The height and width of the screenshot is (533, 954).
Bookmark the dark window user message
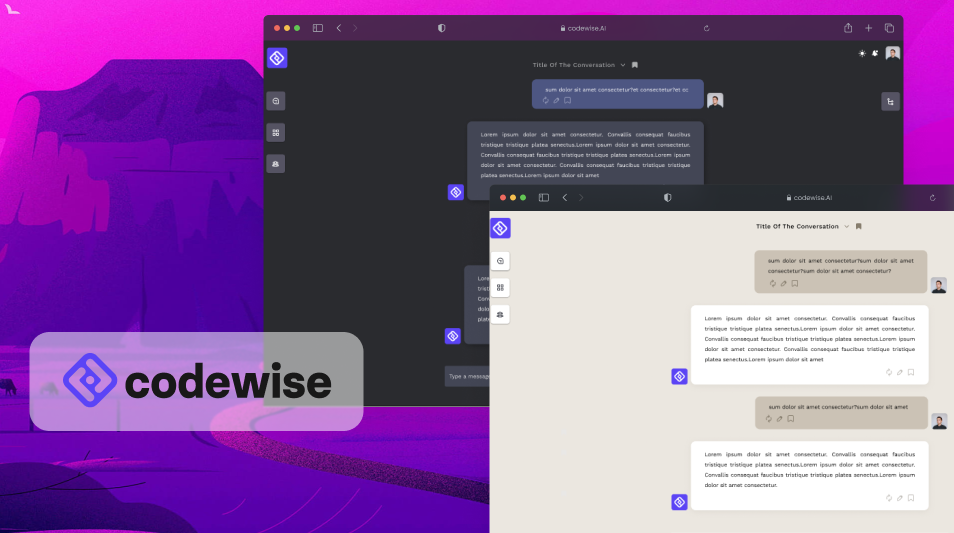pos(567,100)
